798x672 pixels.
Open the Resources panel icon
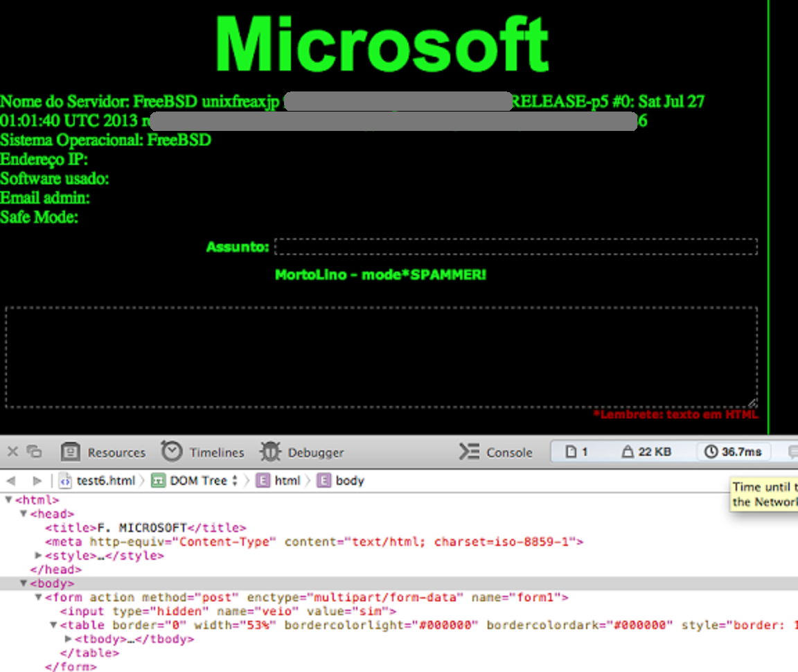click(70, 452)
